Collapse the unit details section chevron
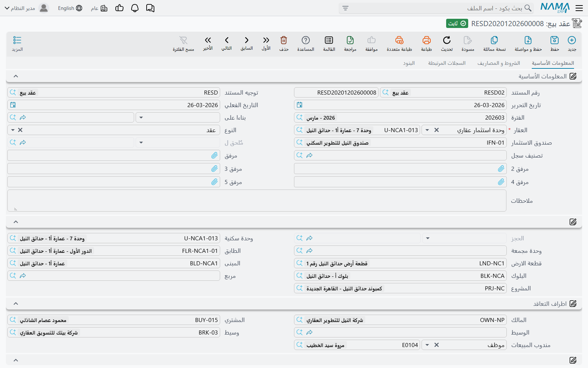The height and width of the screenshot is (368, 588). pyautogui.click(x=16, y=222)
